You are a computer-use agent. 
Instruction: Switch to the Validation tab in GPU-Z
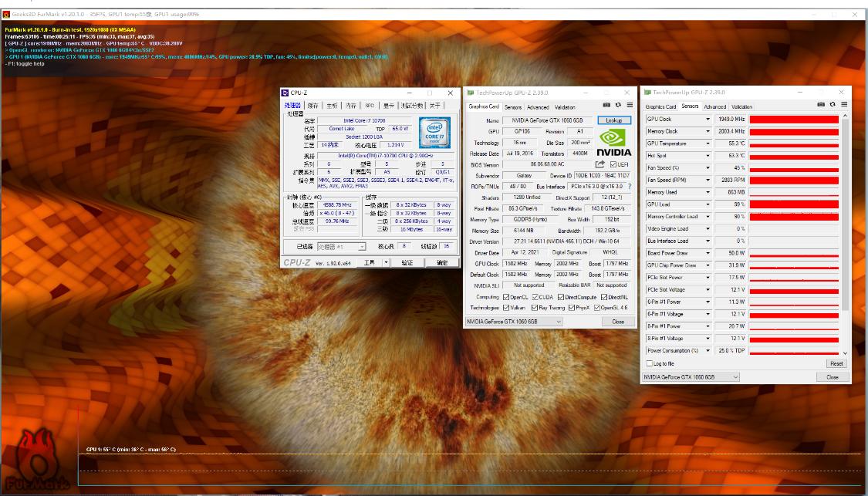(564, 107)
